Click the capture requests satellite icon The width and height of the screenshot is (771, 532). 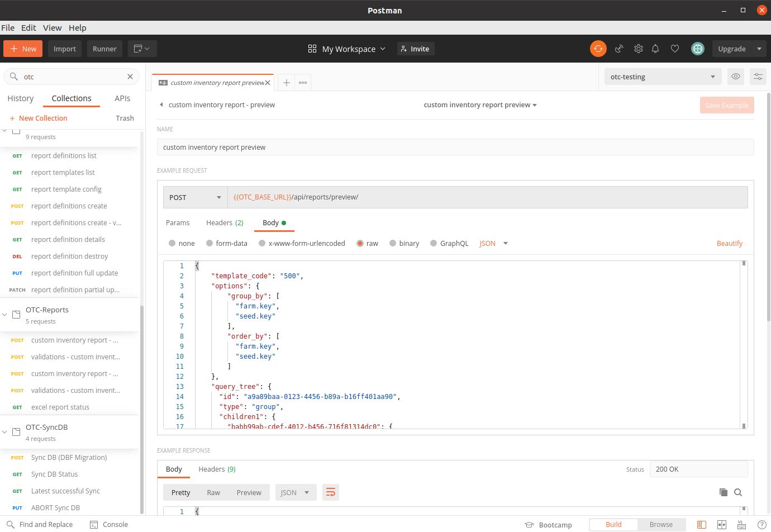pyautogui.click(x=619, y=49)
